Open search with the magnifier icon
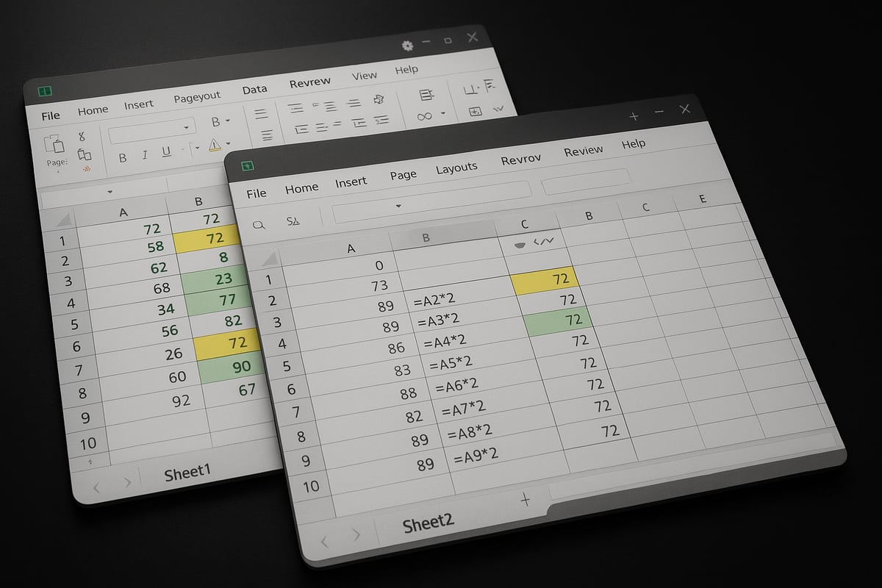This screenshot has width=882, height=588. [259, 224]
